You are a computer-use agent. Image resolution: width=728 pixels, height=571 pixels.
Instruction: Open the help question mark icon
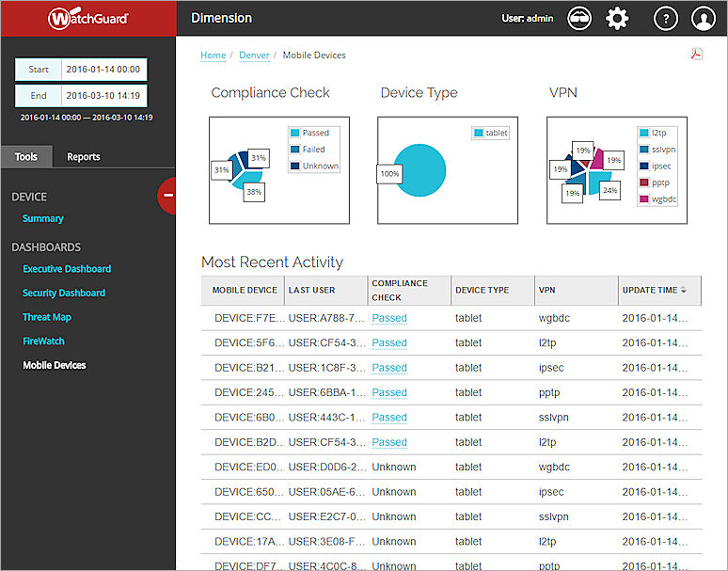(665, 18)
